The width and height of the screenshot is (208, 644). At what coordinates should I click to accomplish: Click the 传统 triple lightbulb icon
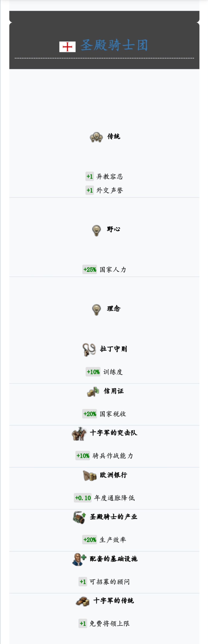tap(96, 137)
